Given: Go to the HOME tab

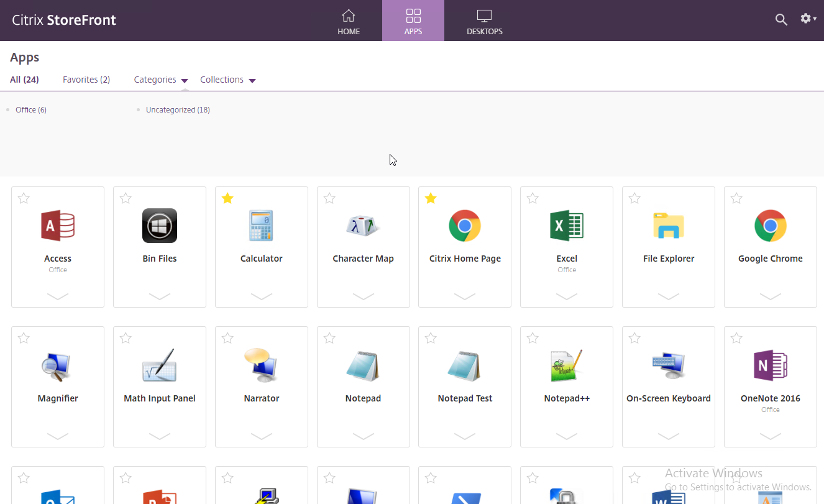Looking at the screenshot, I should (349, 21).
